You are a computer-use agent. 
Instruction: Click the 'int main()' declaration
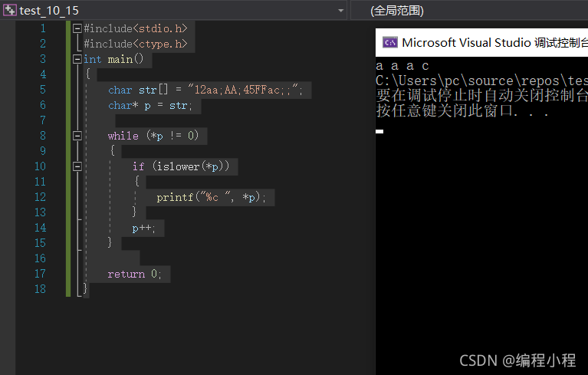(113, 59)
